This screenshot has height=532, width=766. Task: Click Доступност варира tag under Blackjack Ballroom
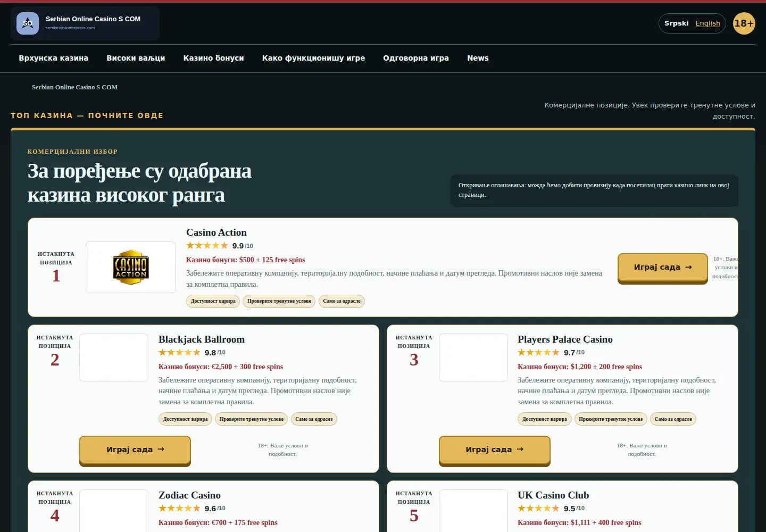(185, 419)
